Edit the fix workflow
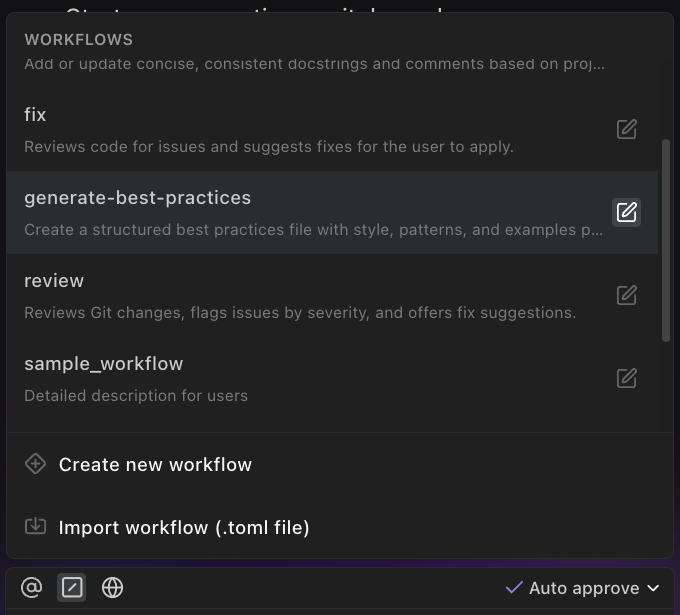 [626, 129]
